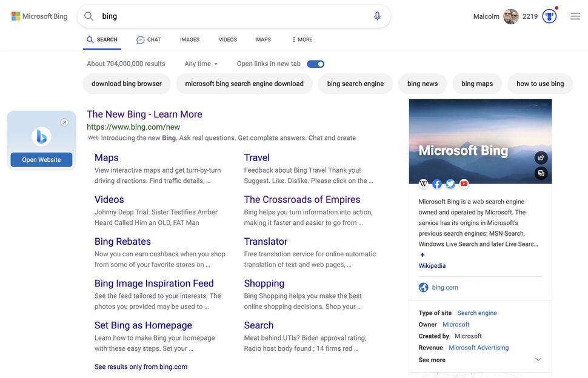This screenshot has height=378, width=588.
Task: Click the Open Website button
Action: 41,159
